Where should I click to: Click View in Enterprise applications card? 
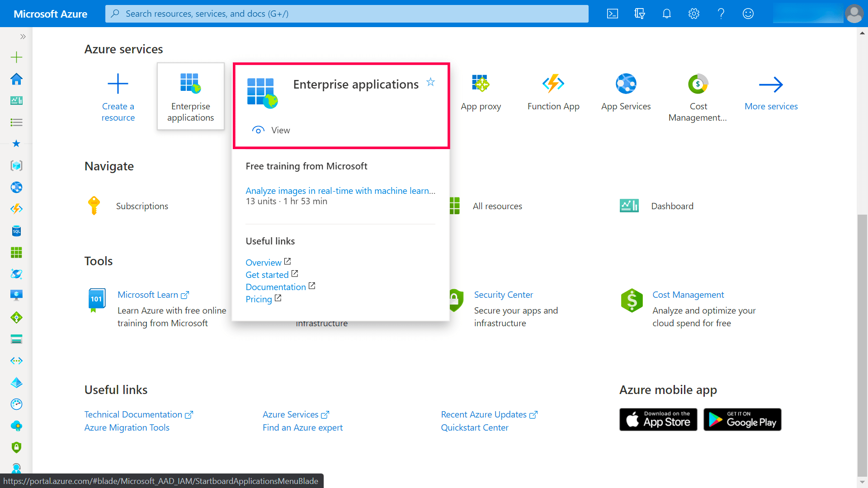click(x=271, y=130)
